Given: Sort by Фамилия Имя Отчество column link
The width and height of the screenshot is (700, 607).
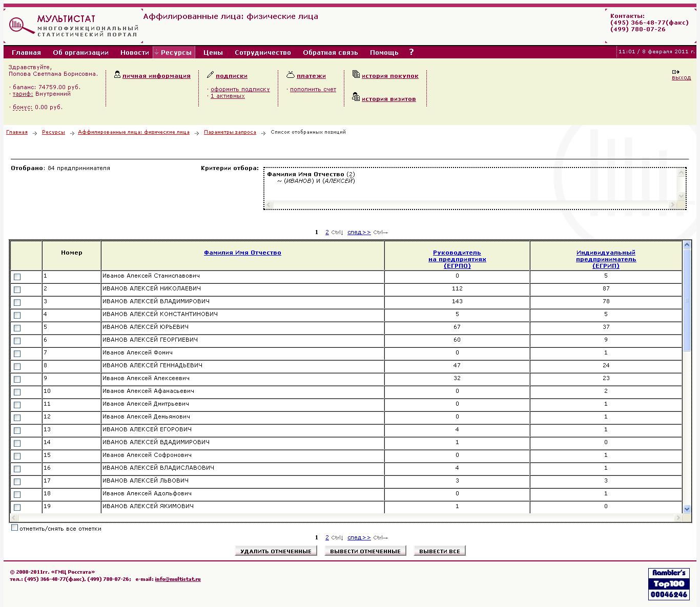Looking at the screenshot, I should pyautogui.click(x=242, y=253).
